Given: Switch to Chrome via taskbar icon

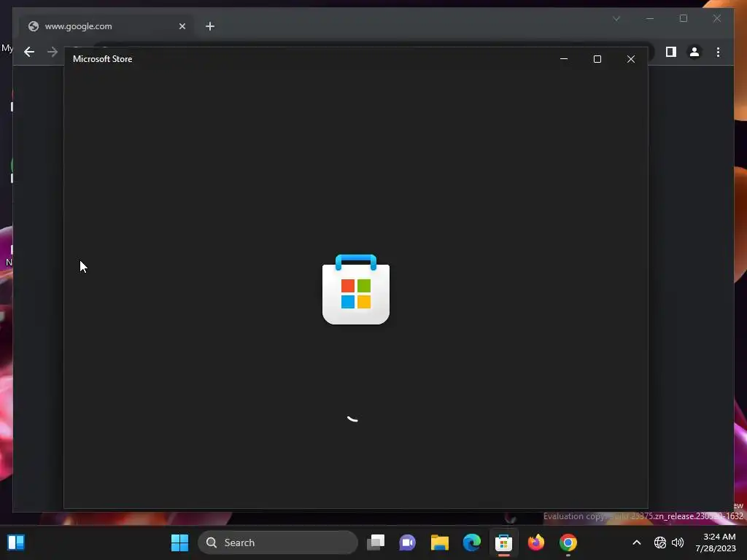Looking at the screenshot, I should (x=568, y=542).
